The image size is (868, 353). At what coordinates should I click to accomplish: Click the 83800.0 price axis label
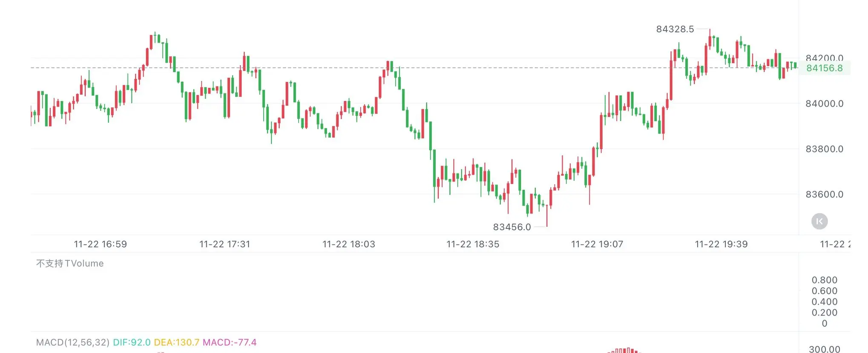pyautogui.click(x=824, y=149)
